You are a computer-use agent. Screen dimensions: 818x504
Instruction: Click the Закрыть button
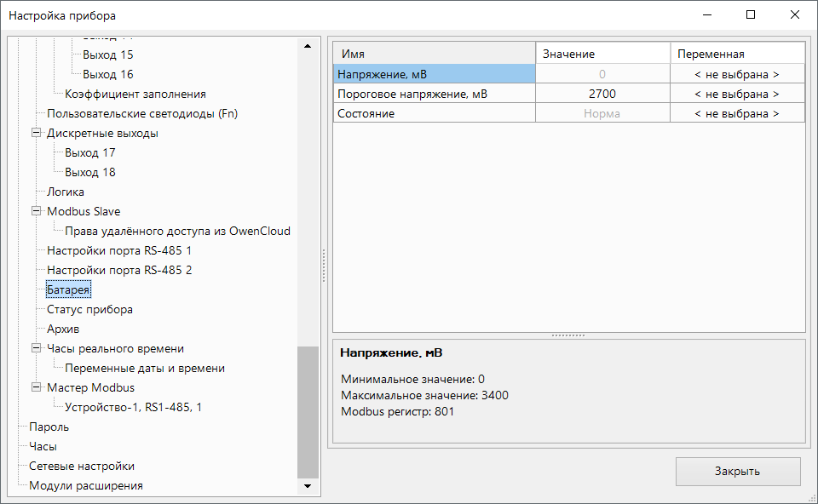737,472
